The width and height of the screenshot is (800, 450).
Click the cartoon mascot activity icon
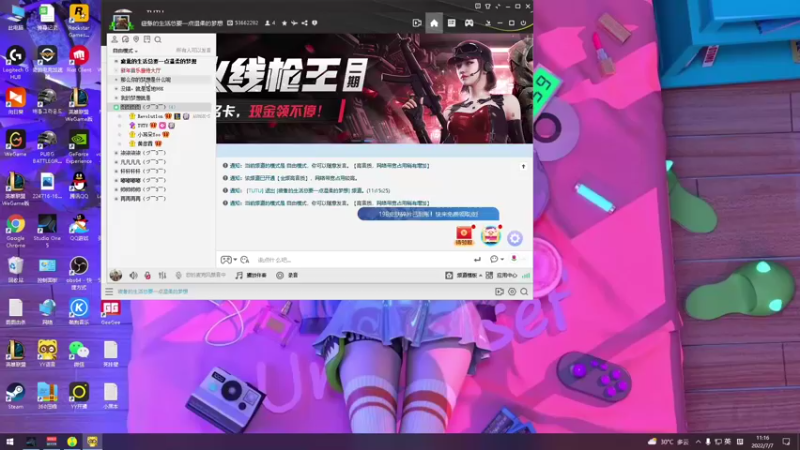[490, 235]
